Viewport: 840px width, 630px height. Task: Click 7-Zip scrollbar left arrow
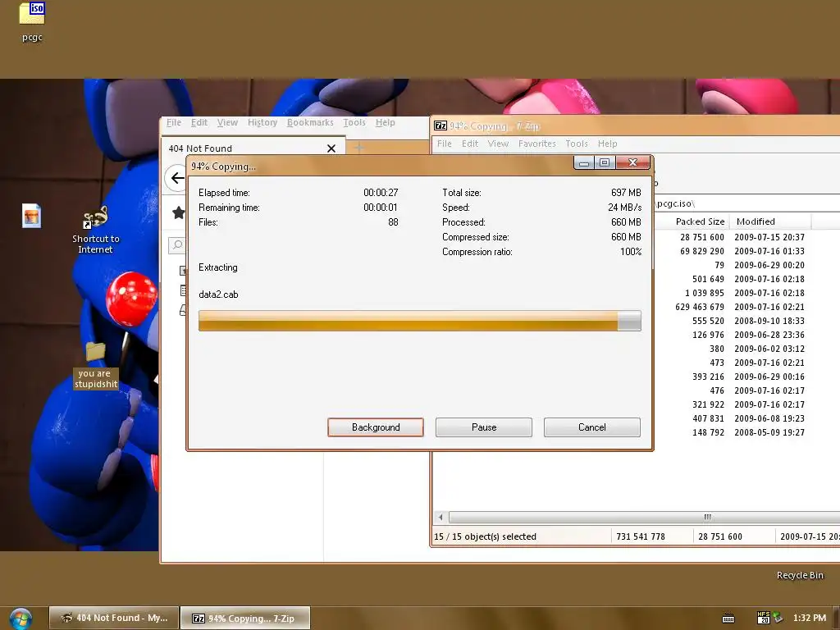pos(441,517)
